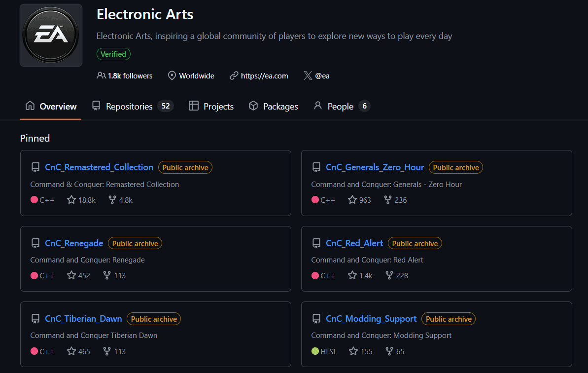
Task: View 236 forks of CnC_Generals_Zero_Hour
Action: [x=396, y=200]
